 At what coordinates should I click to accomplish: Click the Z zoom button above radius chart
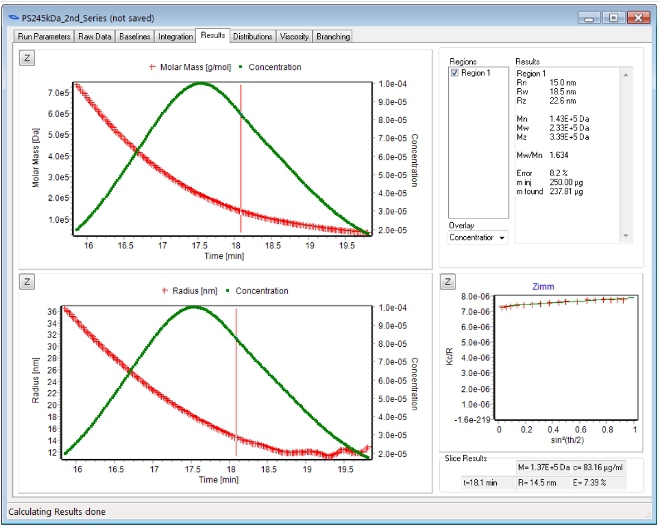(x=28, y=283)
